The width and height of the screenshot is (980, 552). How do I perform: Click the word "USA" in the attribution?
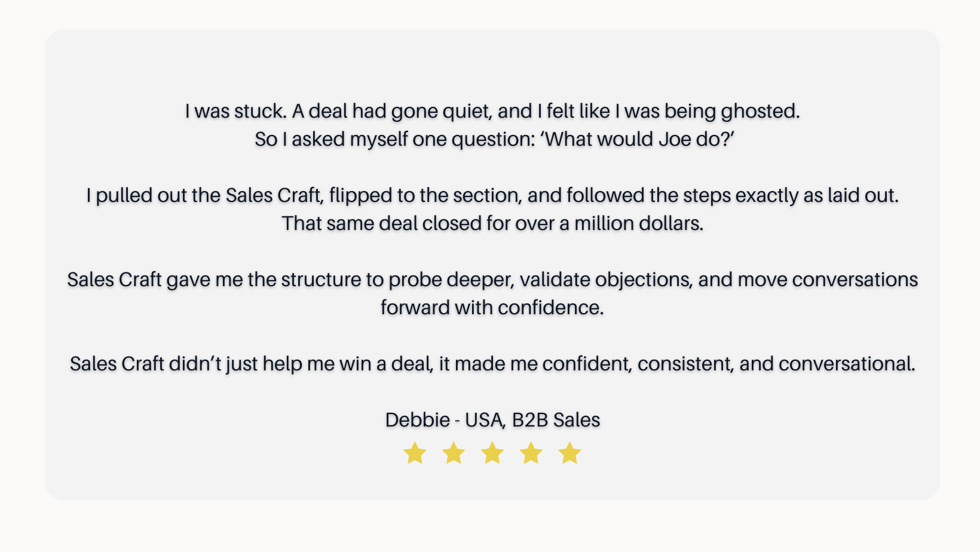[484, 420]
